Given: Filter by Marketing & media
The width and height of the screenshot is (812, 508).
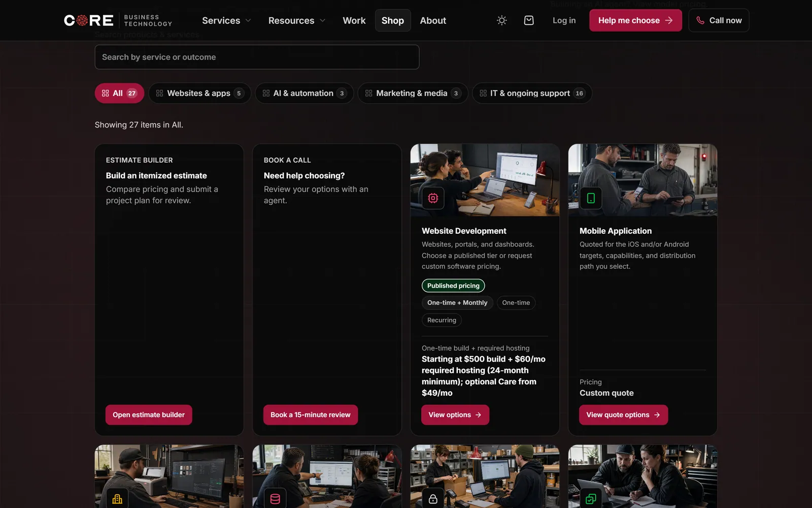Looking at the screenshot, I should [x=413, y=93].
